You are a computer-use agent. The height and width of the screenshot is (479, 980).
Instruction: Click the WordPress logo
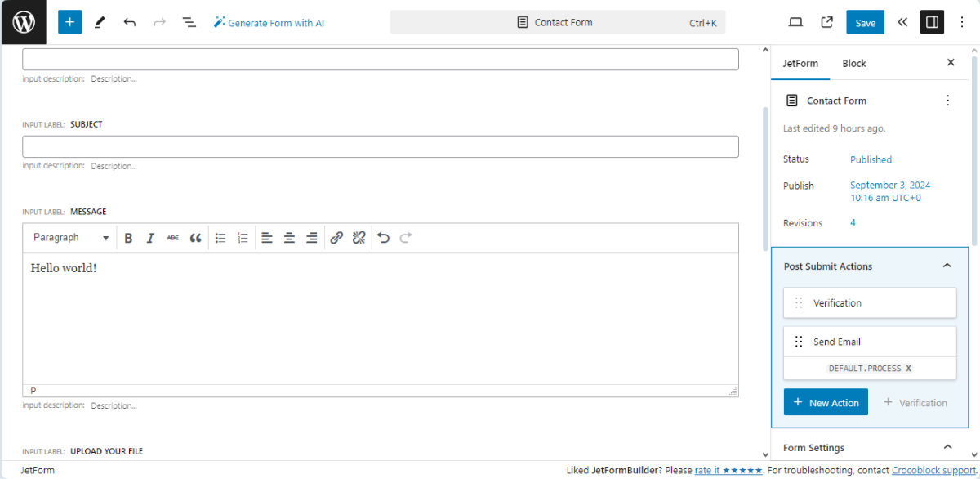(22, 22)
